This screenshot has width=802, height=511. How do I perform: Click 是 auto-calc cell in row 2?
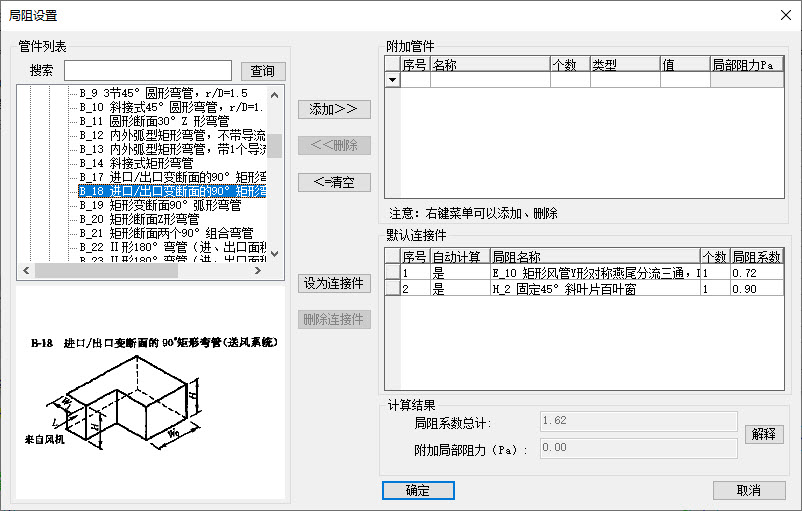460,288
